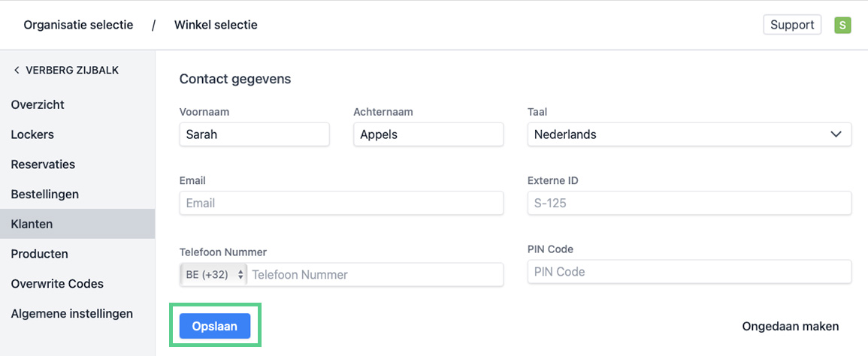This screenshot has height=356, width=868.
Task: Open the Producten page
Action: pyautogui.click(x=39, y=254)
